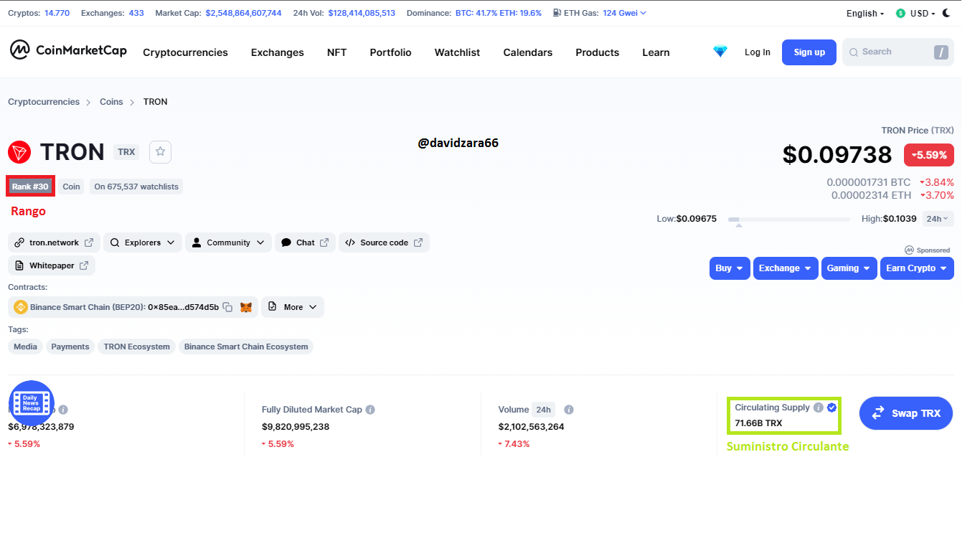Click the red -5.59% price change badge
The width and height of the screenshot is (980, 551).
pos(929,155)
